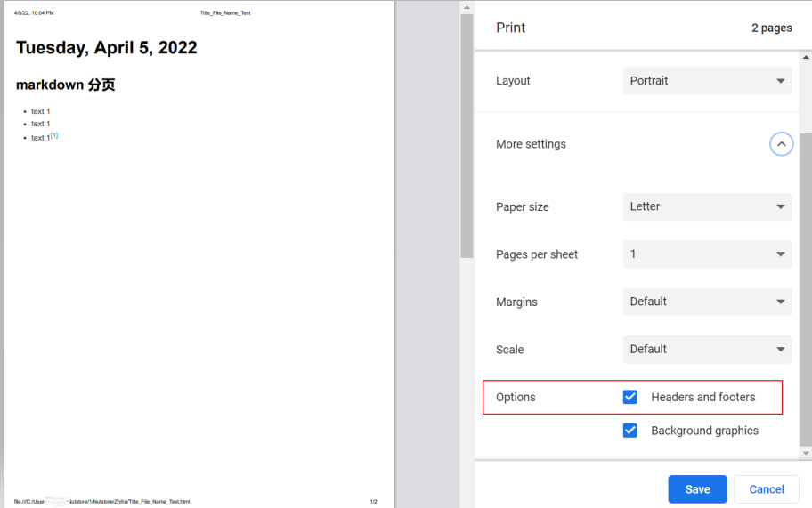
Task: Open the Margins dropdown showing Default
Action: [x=707, y=302]
